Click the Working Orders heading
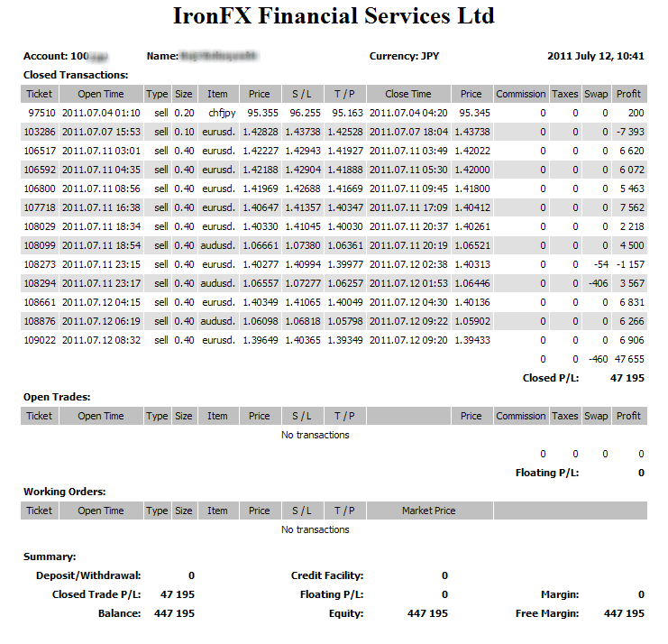This screenshot has width=668, height=644. [x=64, y=492]
